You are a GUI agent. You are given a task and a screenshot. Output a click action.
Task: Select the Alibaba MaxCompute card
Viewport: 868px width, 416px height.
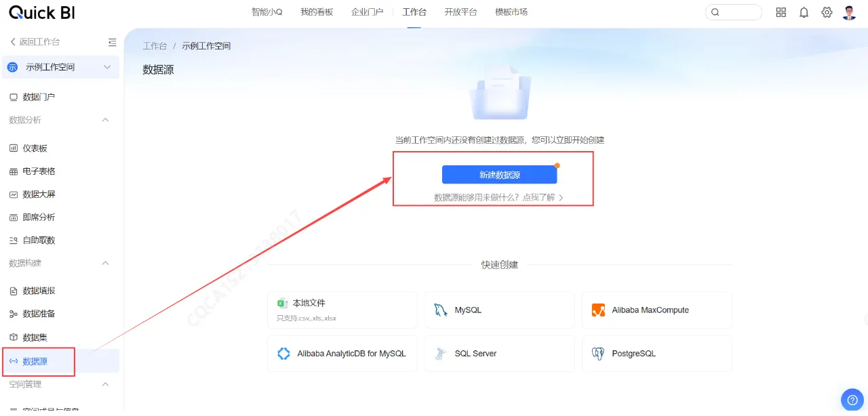(x=657, y=310)
